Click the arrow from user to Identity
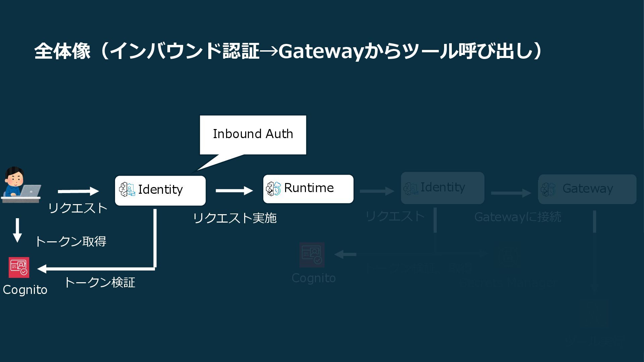 click(x=78, y=191)
